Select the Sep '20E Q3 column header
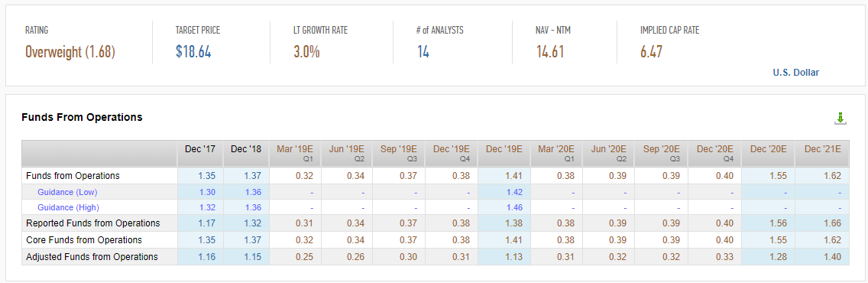This screenshot has height=283, width=868. (x=661, y=154)
